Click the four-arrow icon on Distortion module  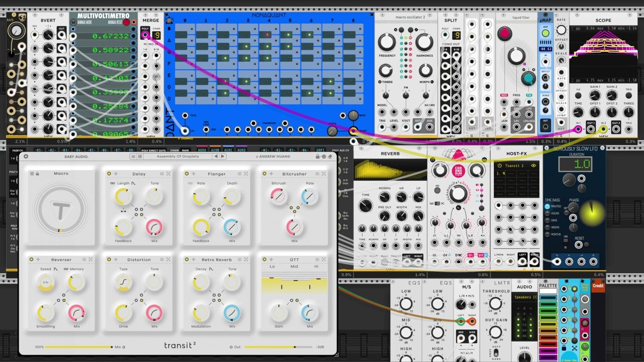pyautogui.click(x=169, y=259)
